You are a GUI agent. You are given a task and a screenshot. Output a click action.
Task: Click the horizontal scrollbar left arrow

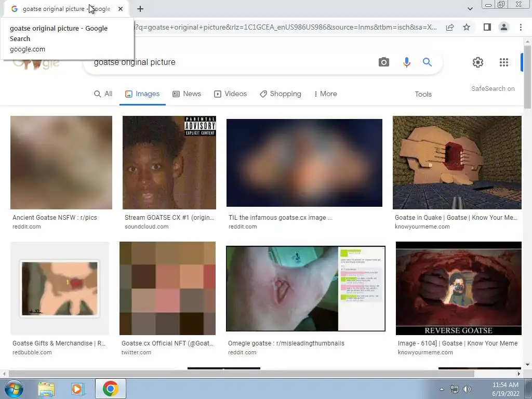(4, 374)
